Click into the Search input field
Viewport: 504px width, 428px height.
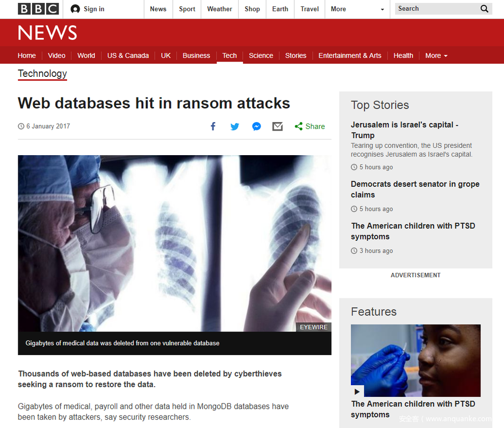437,9
